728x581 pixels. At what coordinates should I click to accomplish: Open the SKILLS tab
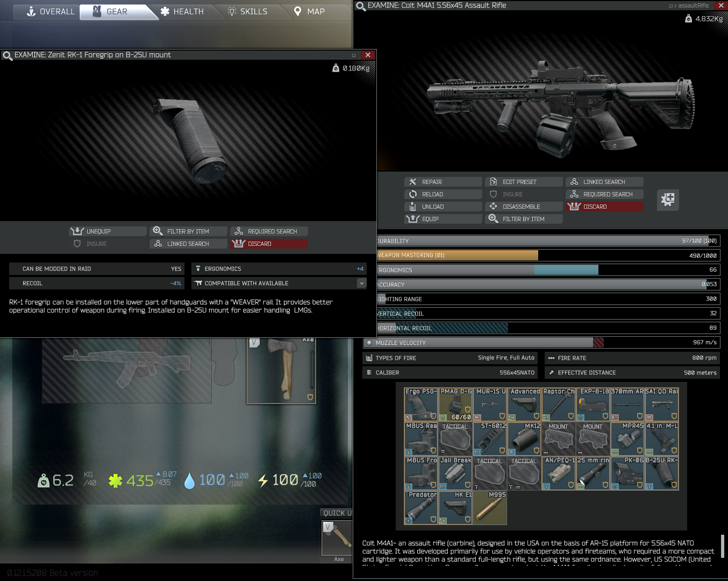pyautogui.click(x=247, y=11)
